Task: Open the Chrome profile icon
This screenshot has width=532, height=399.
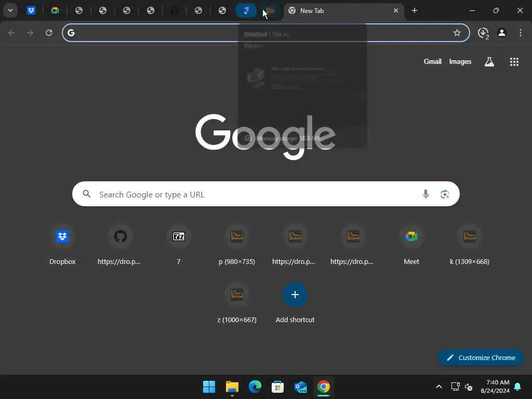Action: click(x=502, y=33)
